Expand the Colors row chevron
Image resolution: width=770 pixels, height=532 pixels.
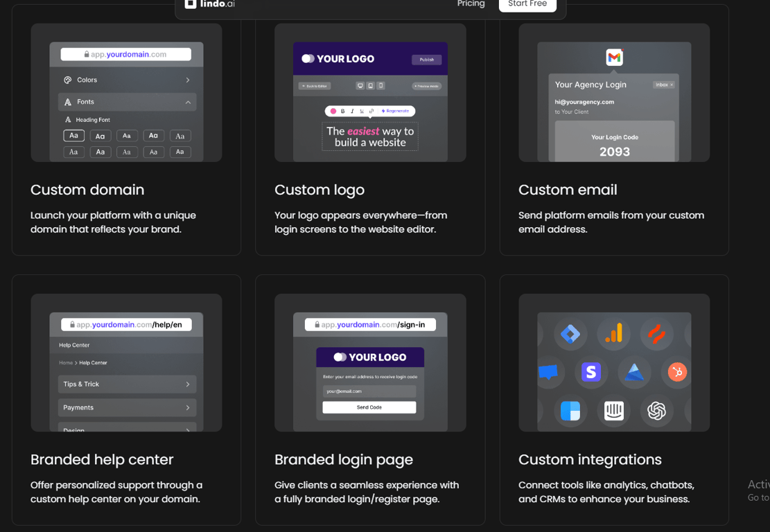coord(188,80)
